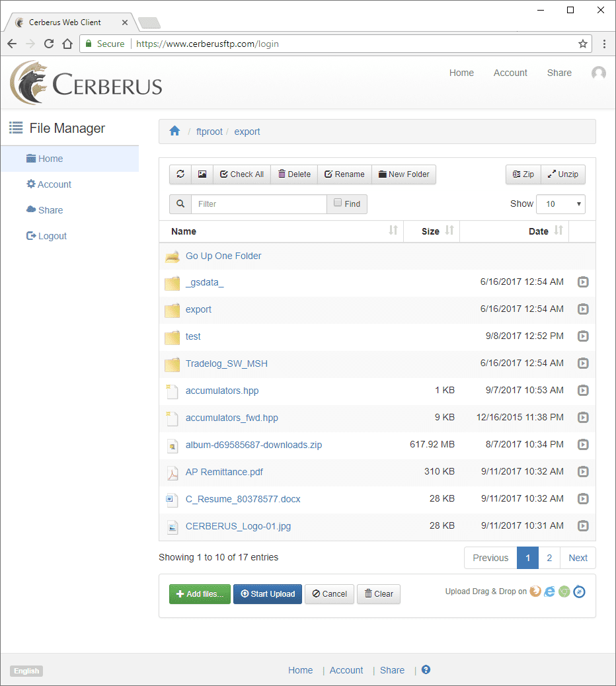Sort list by Date column arrows
This screenshot has height=686, width=616.
(558, 230)
